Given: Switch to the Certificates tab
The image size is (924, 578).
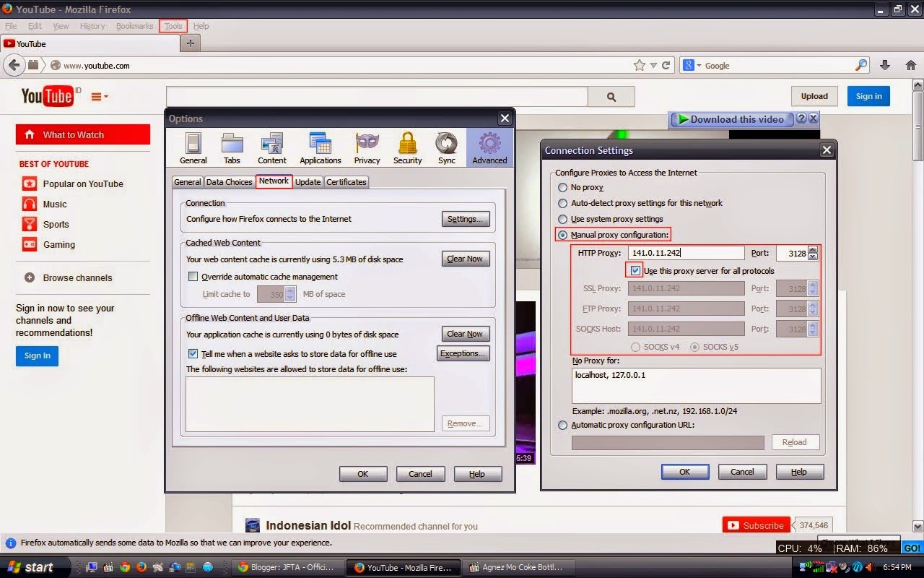Looking at the screenshot, I should tap(346, 182).
